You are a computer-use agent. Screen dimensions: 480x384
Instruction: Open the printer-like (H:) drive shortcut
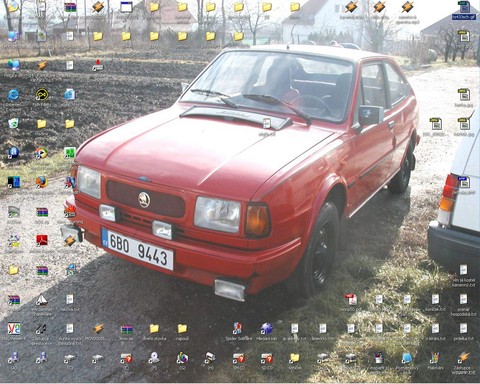pos(210,358)
